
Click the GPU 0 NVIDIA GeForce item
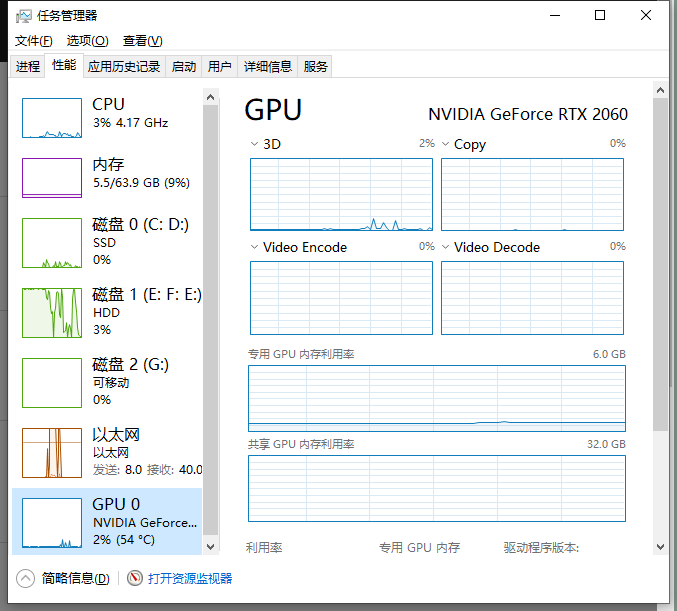tap(107, 522)
